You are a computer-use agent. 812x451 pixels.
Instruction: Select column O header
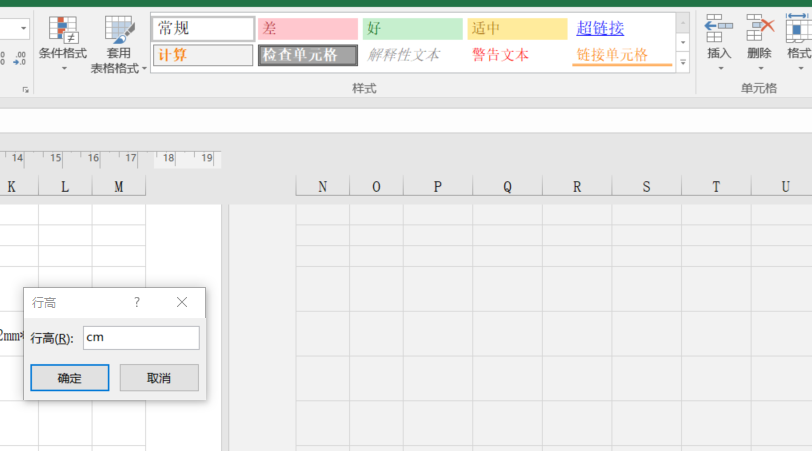pyautogui.click(x=376, y=186)
